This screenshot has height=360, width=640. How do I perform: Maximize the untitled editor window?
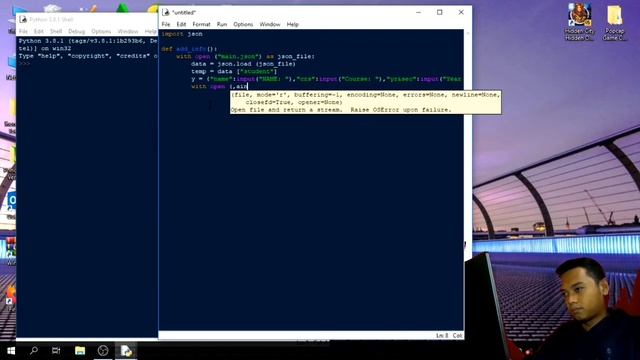[x=440, y=12]
